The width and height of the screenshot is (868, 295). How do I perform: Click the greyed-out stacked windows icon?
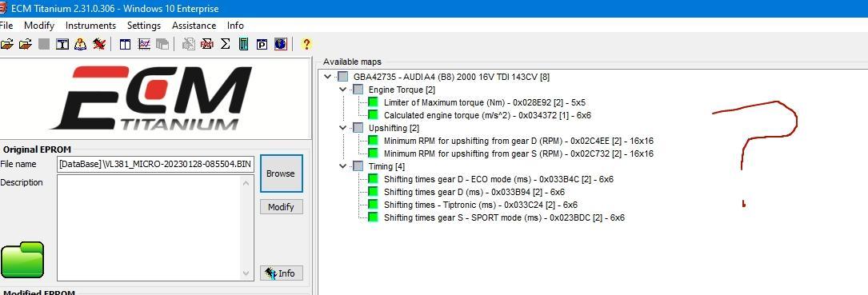[x=162, y=44]
